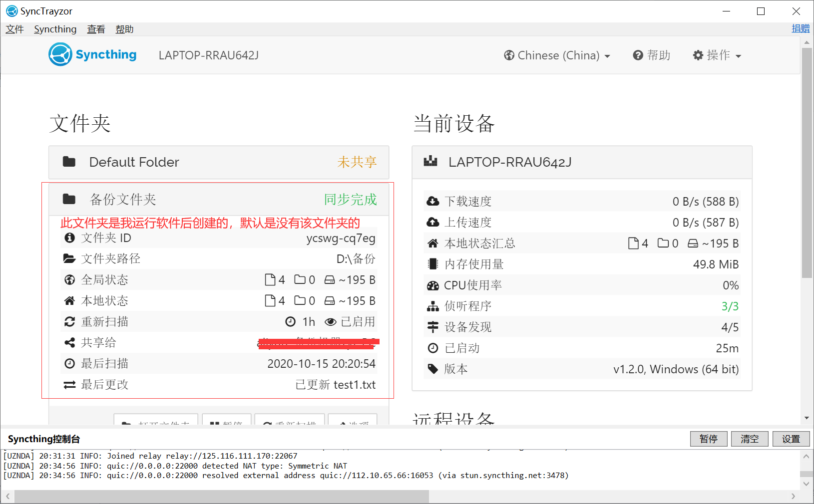Click the signpost icon beside 设备发现

[433, 327]
